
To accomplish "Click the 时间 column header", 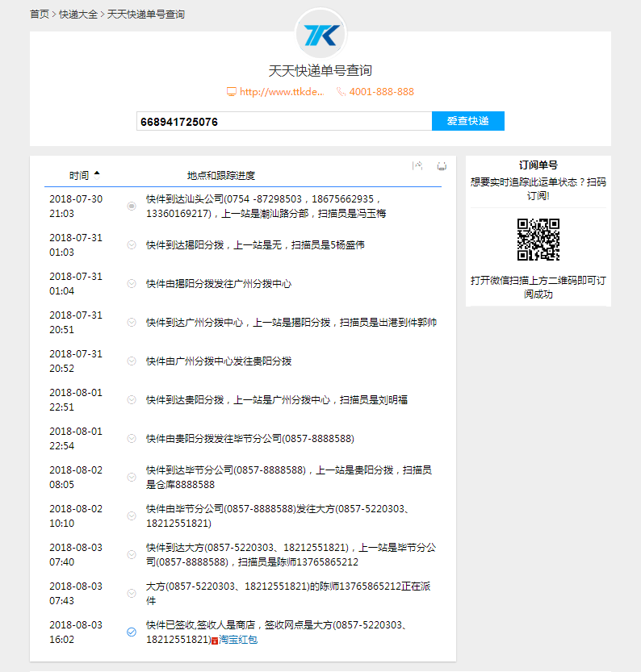I will 79,175.
